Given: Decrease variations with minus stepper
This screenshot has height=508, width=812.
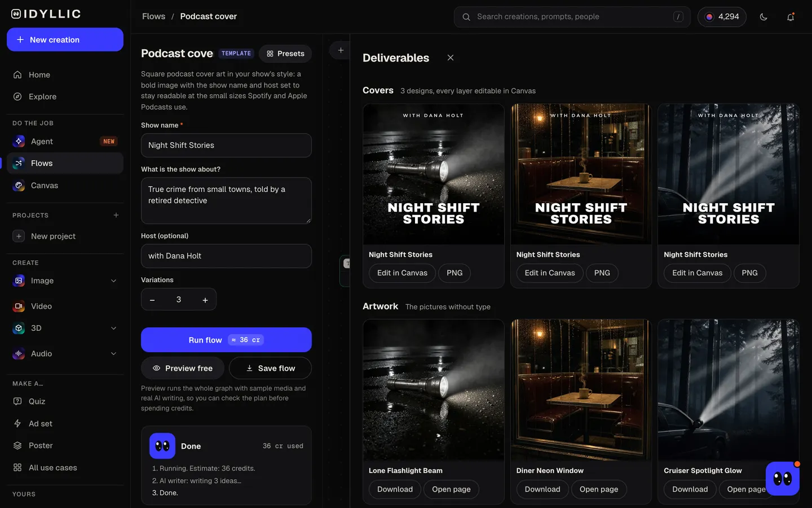Looking at the screenshot, I should [152, 300].
